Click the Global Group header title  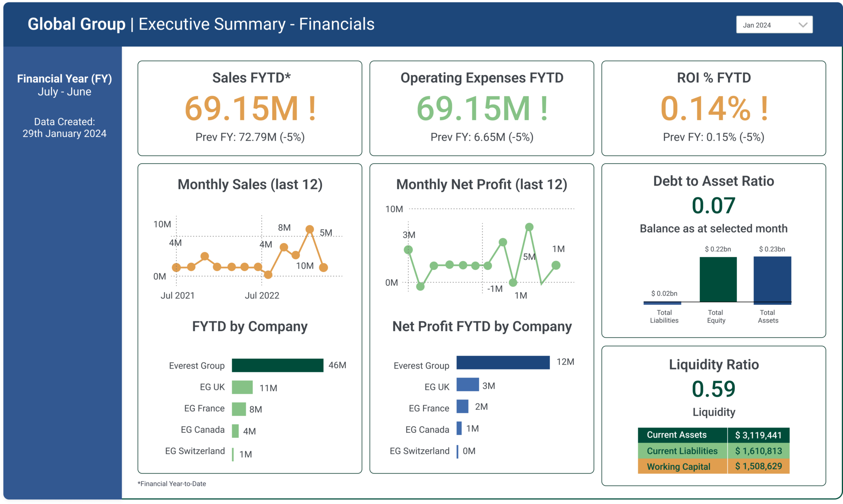[77, 24]
